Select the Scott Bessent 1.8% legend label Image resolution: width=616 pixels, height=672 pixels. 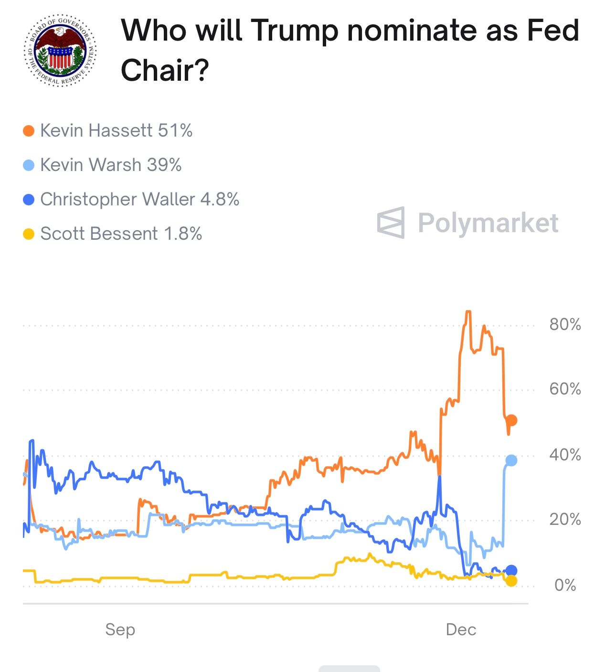(121, 234)
